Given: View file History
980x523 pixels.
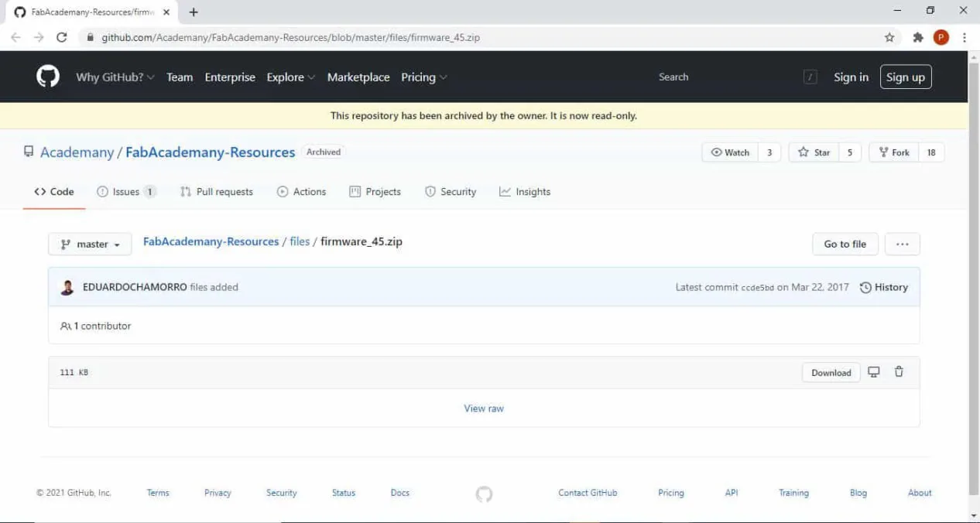Looking at the screenshot, I should click(883, 287).
